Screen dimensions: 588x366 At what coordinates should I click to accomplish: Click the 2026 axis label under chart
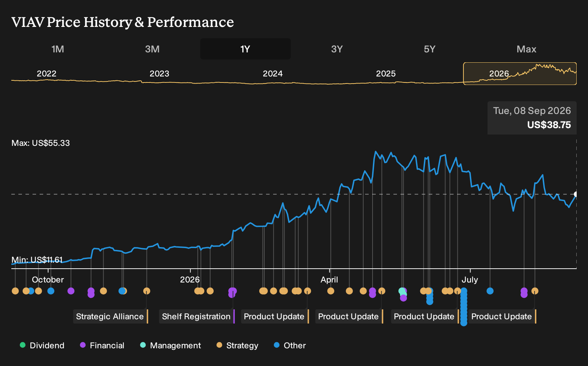click(x=190, y=280)
